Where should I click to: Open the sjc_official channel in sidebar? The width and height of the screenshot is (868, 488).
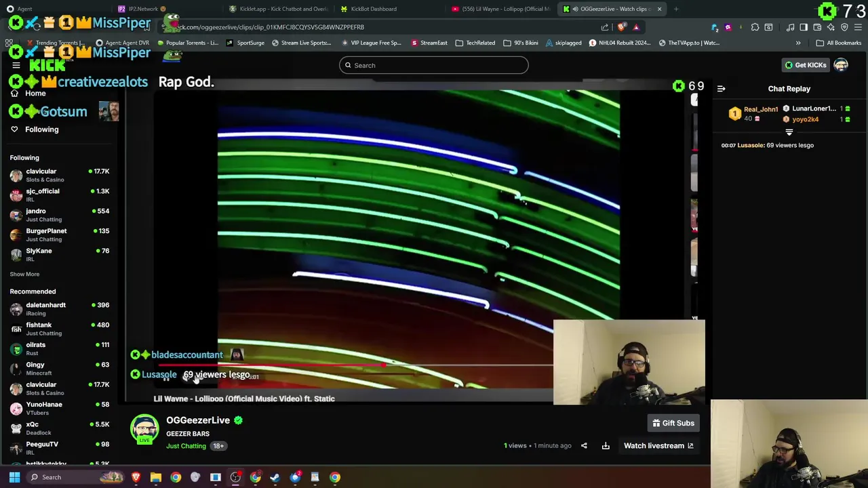(x=60, y=195)
